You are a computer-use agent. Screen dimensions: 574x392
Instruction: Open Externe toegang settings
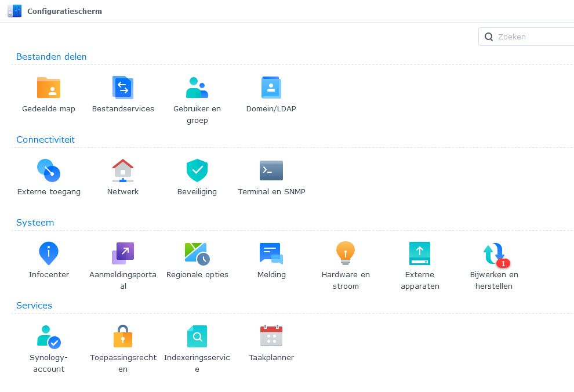pos(49,171)
